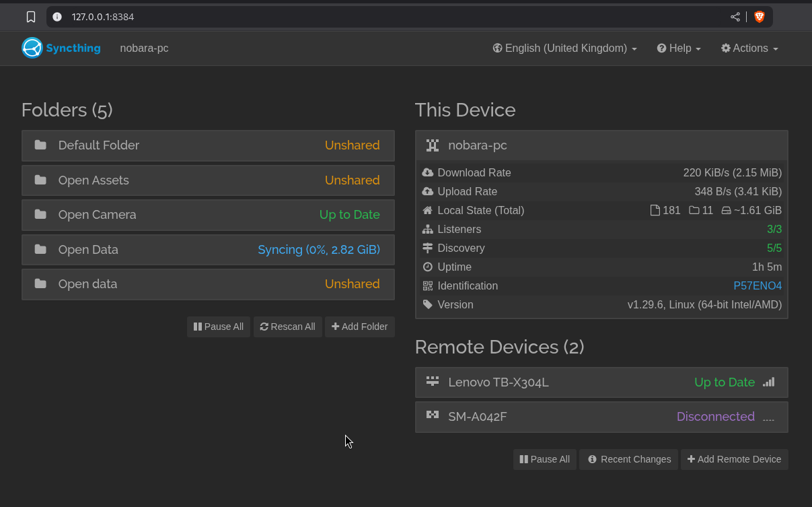812x507 pixels.
Task: Expand the Open Camera folder panel
Action: click(x=208, y=215)
